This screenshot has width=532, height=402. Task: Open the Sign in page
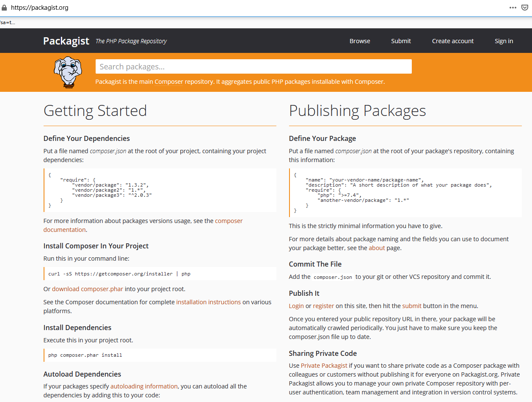pos(504,41)
